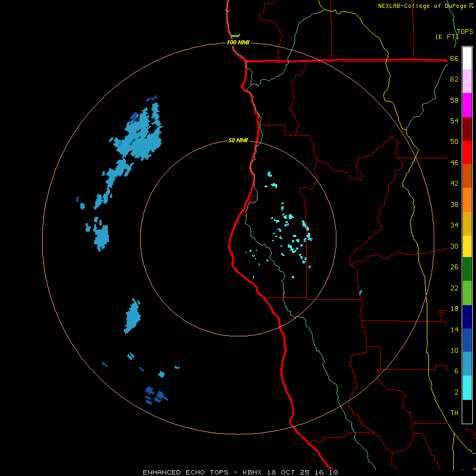This screenshot has height=476, width=476.
Task: Choose the dark green swatch beside 26
Action: click(x=467, y=269)
